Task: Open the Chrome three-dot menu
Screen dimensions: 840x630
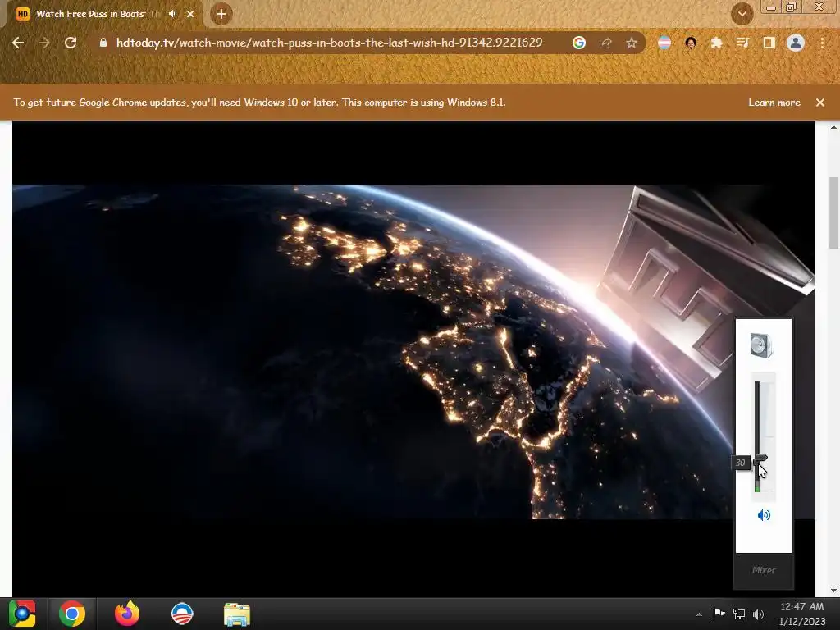Action: pos(822,43)
